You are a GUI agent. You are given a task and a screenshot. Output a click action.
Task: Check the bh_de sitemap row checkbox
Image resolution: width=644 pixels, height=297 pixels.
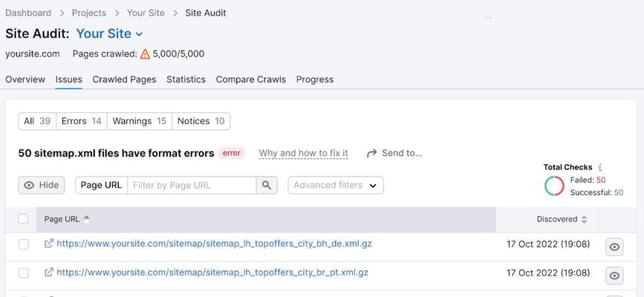[24, 244]
